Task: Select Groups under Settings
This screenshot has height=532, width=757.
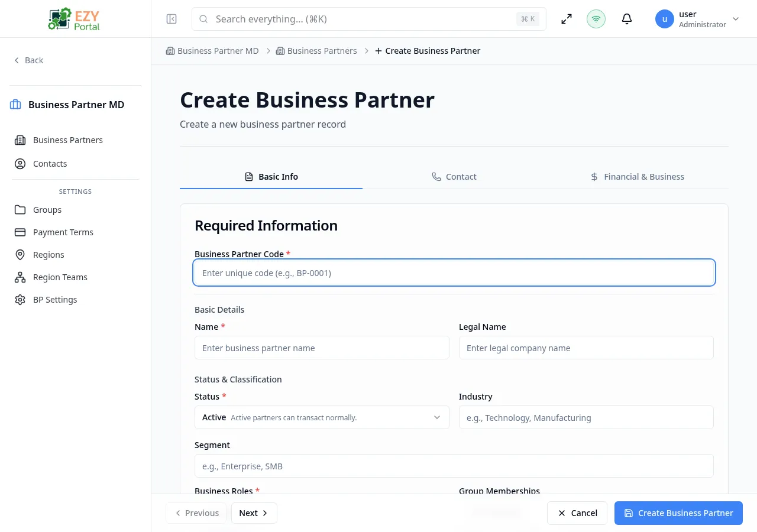Action: pyautogui.click(x=47, y=209)
